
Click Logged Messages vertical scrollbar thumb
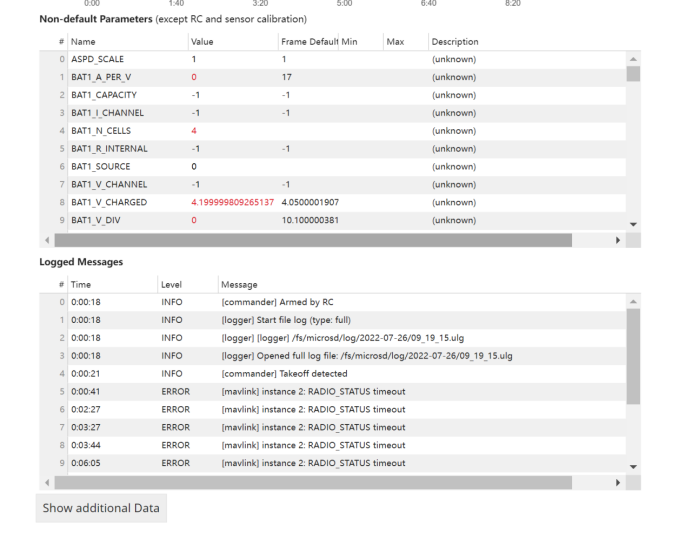pyautogui.click(x=633, y=356)
